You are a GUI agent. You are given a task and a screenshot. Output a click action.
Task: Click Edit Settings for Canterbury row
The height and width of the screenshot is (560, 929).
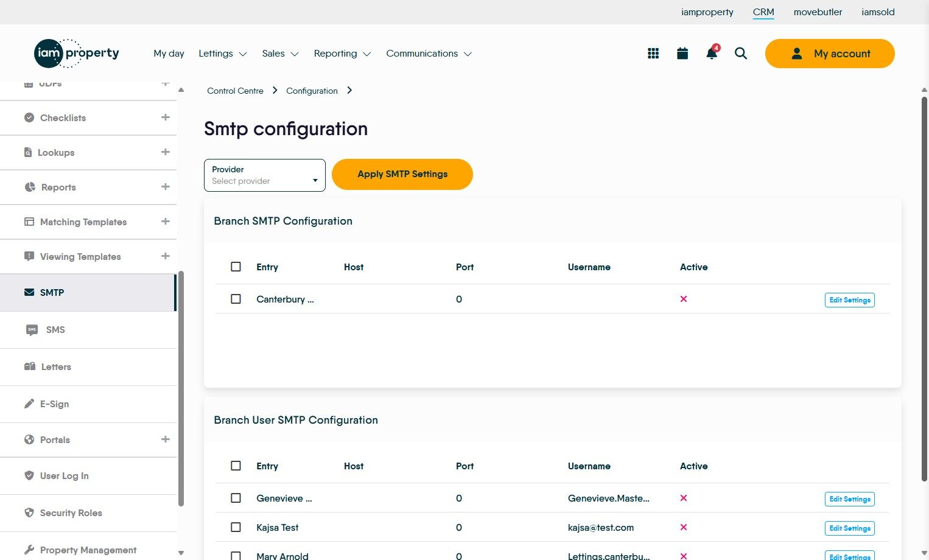tap(849, 300)
